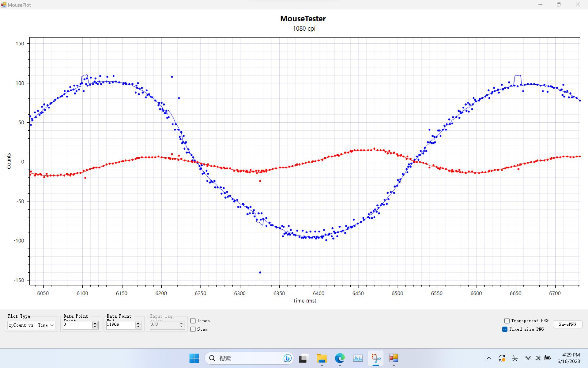Decrease the Data Point End value
Viewport: 588px width, 368px height.
138,327
